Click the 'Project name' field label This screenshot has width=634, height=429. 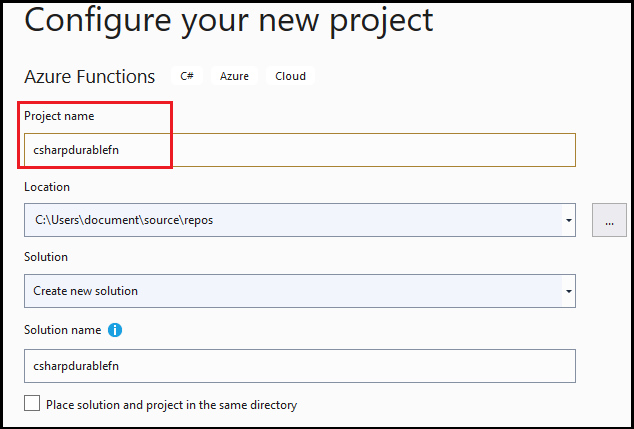click(x=59, y=116)
